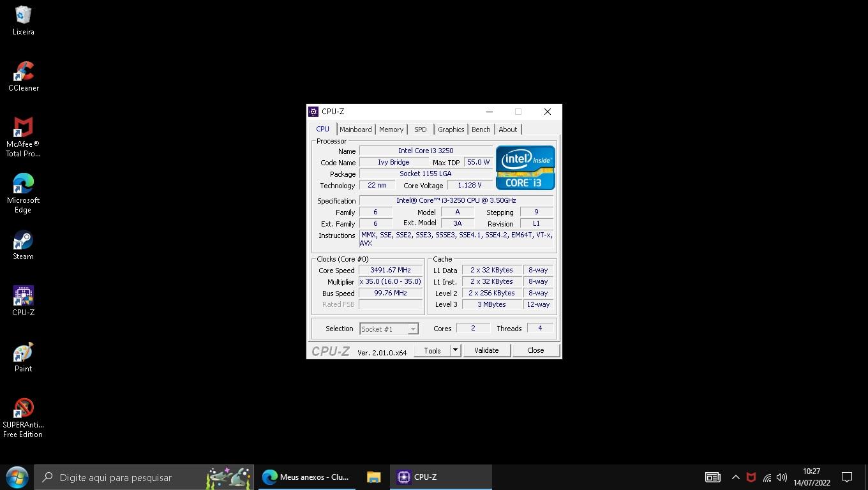Click the '1.128 V' core voltage value
868x490 pixels.
(x=470, y=185)
